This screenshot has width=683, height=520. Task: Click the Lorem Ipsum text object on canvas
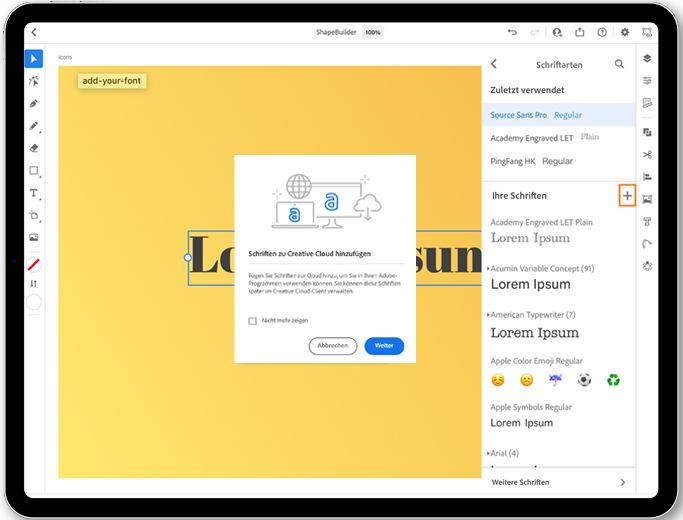click(335, 258)
